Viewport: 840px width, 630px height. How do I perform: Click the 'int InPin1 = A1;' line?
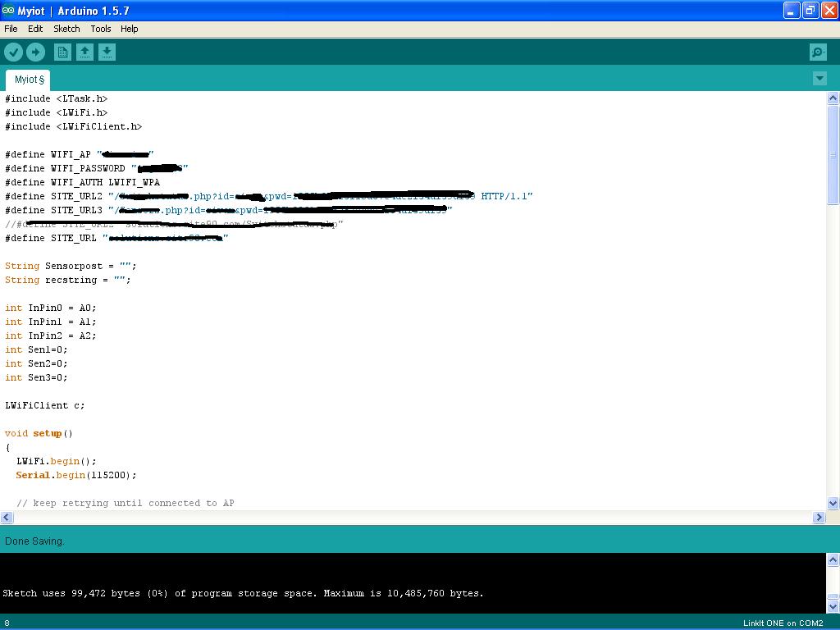[51, 322]
